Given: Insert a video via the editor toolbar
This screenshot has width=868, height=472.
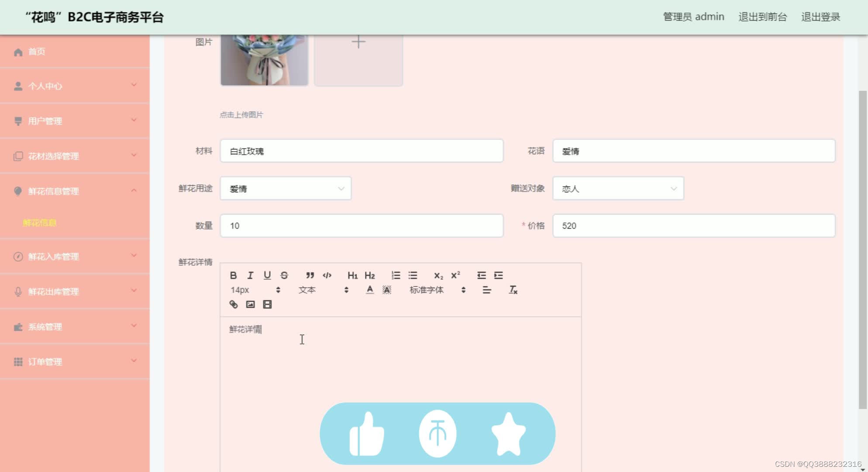Looking at the screenshot, I should pyautogui.click(x=268, y=304).
